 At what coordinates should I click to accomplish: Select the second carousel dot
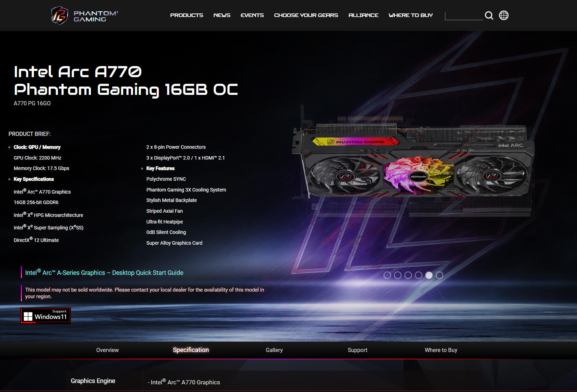point(398,275)
